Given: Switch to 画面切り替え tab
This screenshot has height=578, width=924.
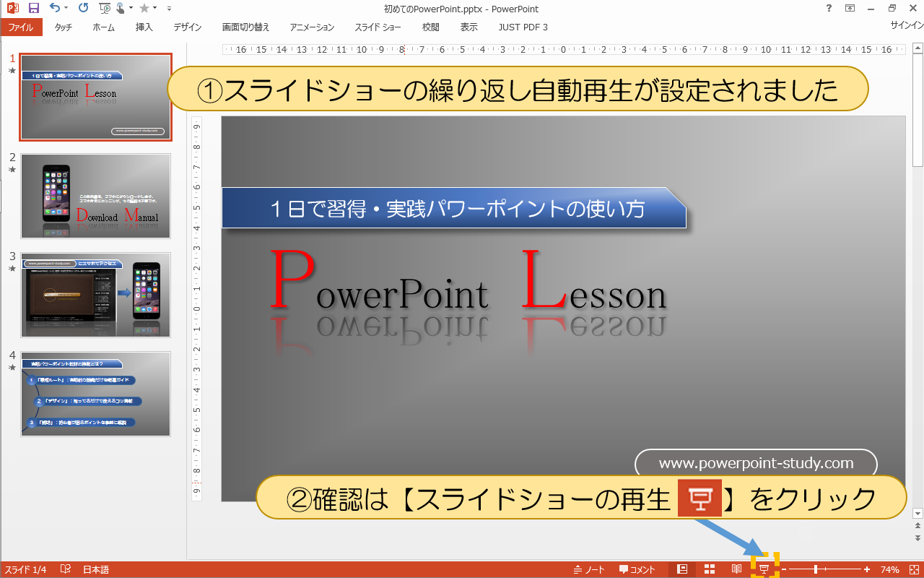Looking at the screenshot, I should 245,27.
